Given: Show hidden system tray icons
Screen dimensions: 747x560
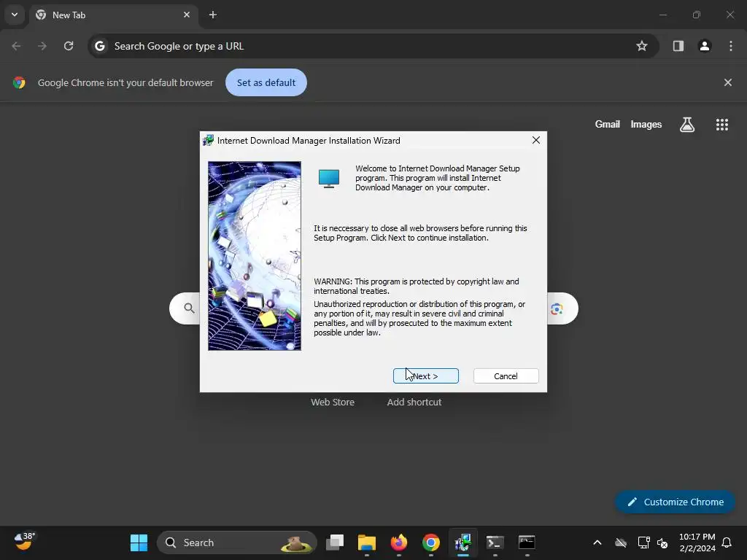Looking at the screenshot, I should point(597,542).
